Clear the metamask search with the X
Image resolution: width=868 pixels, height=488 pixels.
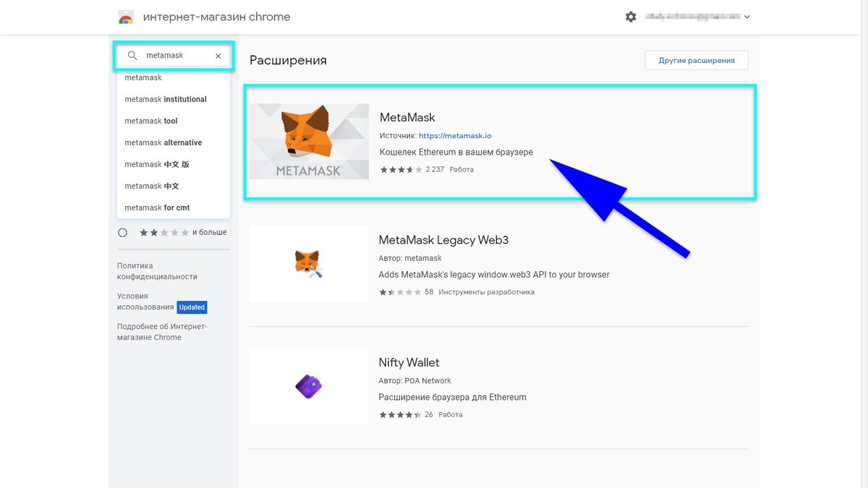(218, 56)
